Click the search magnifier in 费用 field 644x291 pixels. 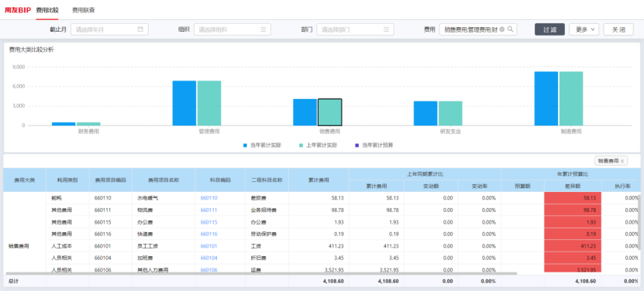[x=510, y=29]
